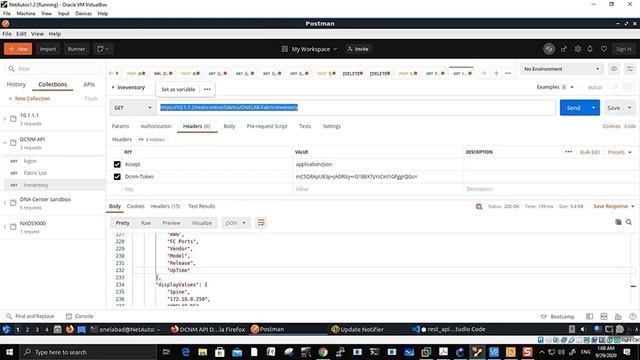Open the GET method dropdown
This screenshot has width=640, height=360.
pos(133,108)
